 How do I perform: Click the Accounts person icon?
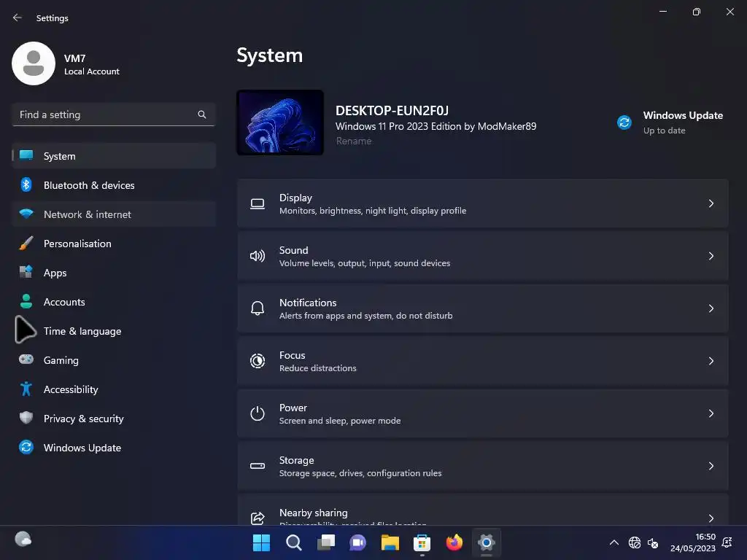(x=26, y=301)
